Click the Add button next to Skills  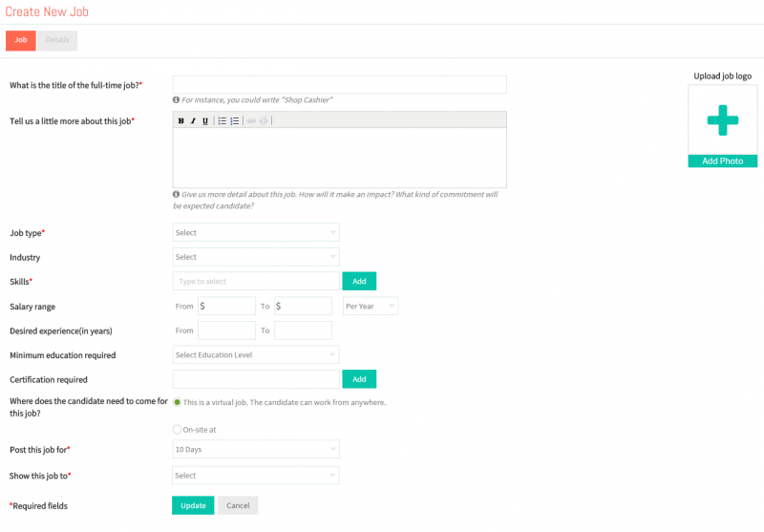tap(359, 281)
